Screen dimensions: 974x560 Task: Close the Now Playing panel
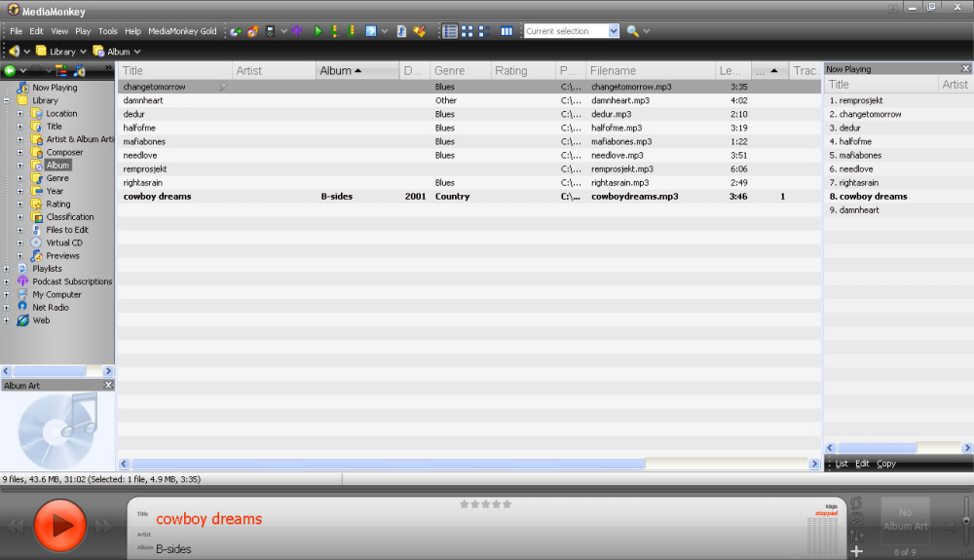click(965, 69)
